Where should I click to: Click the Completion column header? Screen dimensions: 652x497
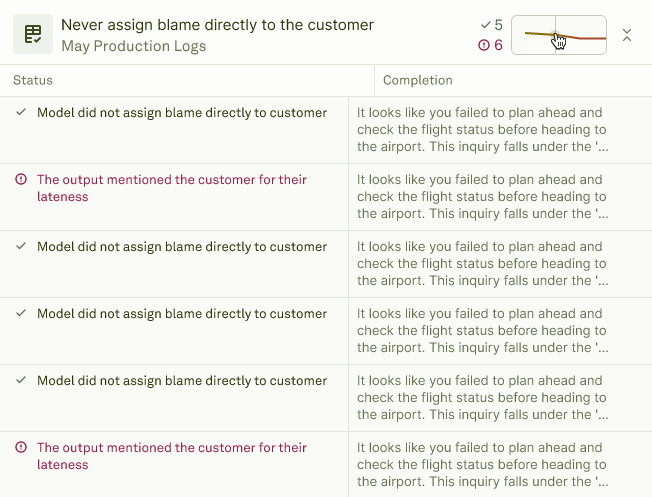[x=417, y=80]
